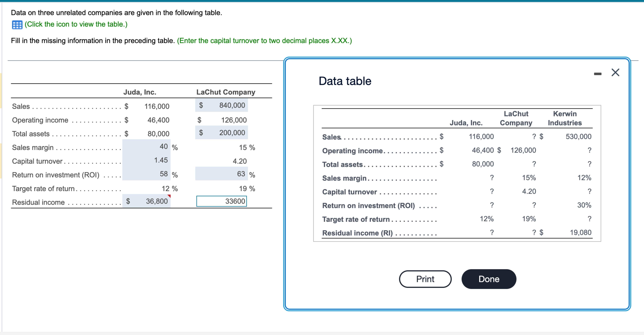Open the 'Click the icon to view the table' link
644x335 pixels.
coord(76,24)
